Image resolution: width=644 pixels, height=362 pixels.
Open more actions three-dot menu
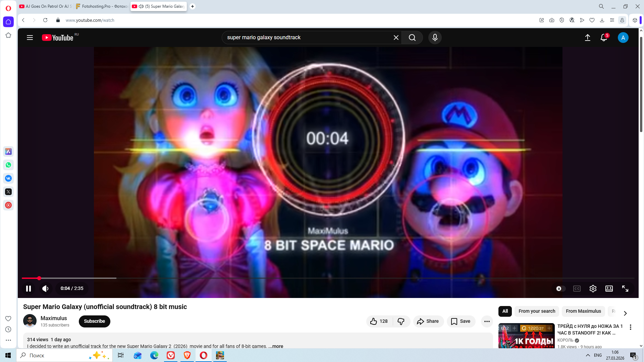pos(487,321)
